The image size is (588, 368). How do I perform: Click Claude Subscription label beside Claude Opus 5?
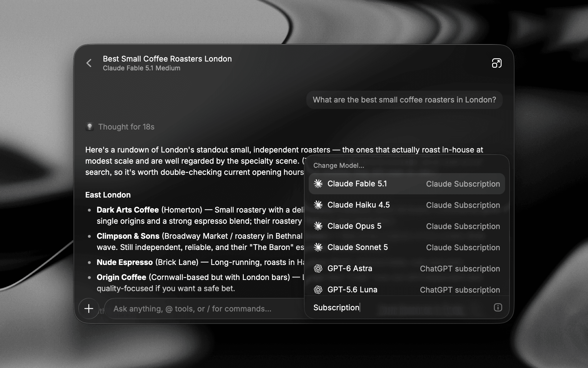(x=463, y=226)
